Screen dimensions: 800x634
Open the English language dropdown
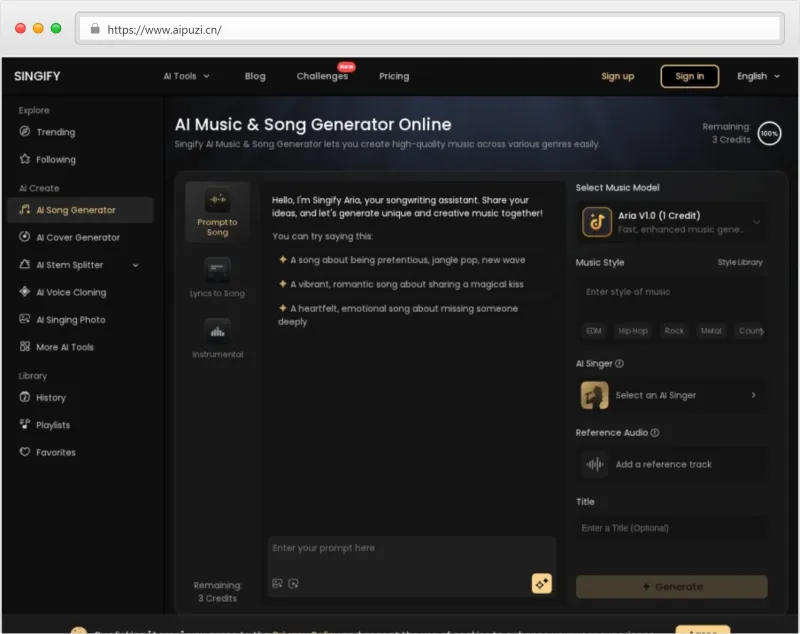point(758,77)
